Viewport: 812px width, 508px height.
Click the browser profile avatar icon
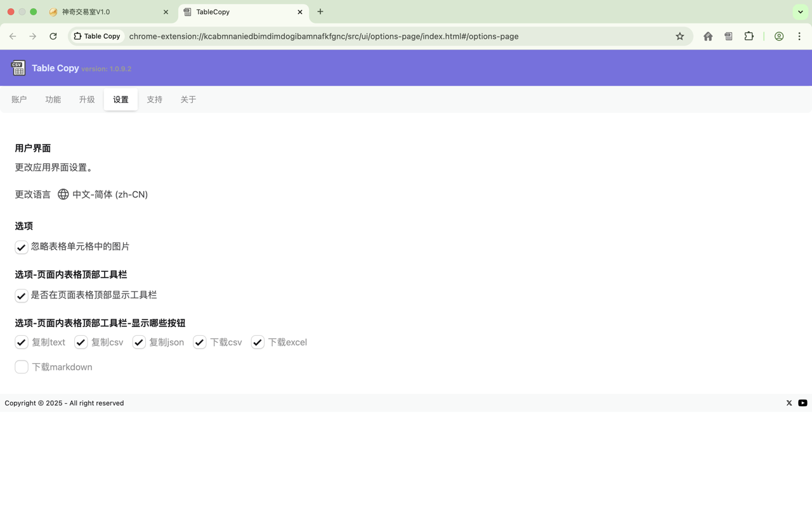pos(778,36)
